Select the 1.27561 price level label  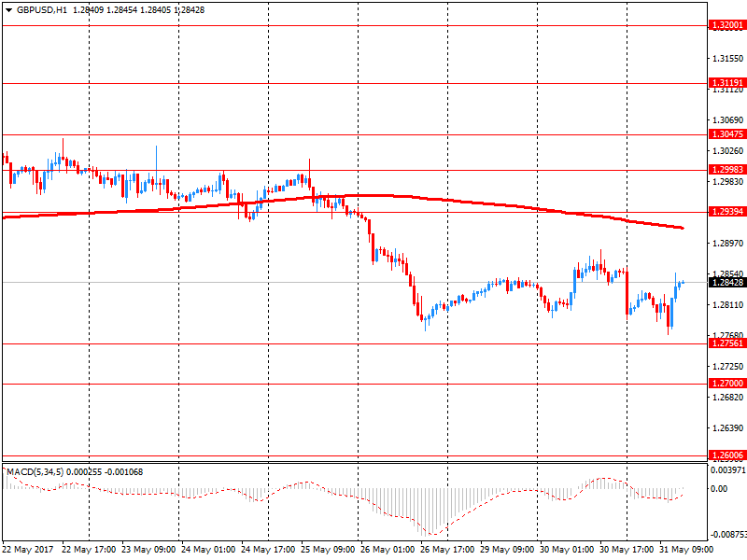(727, 343)
